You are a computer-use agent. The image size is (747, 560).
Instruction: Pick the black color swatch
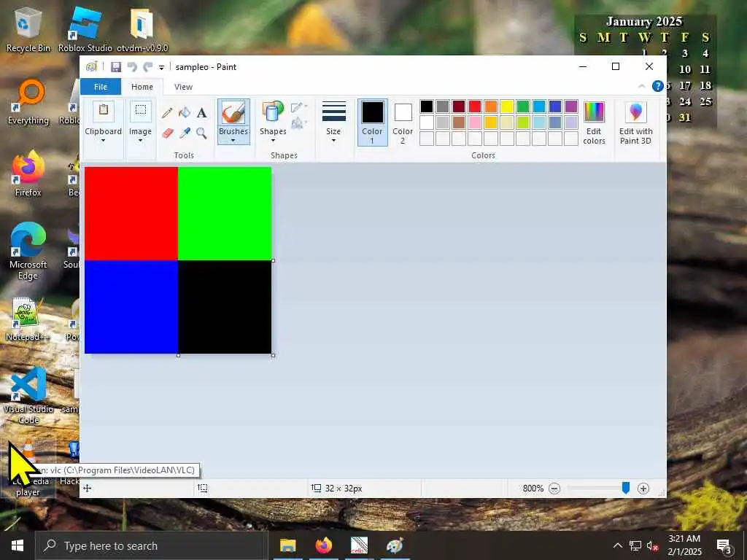(x=427, y=106)
